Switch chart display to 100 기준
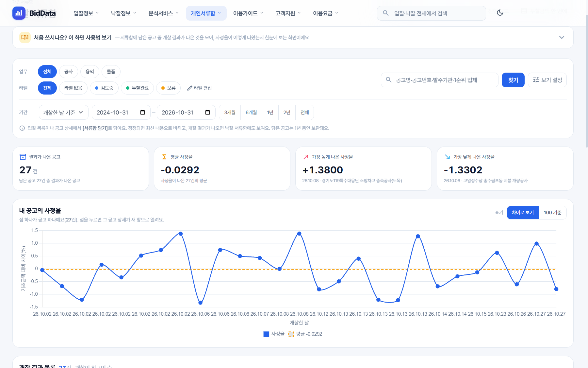This screenshot has height=368, width=588. 552,213
